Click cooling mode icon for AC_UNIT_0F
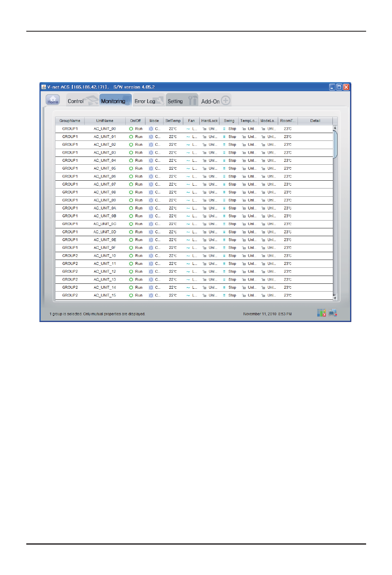 click(x=151, y=248)
